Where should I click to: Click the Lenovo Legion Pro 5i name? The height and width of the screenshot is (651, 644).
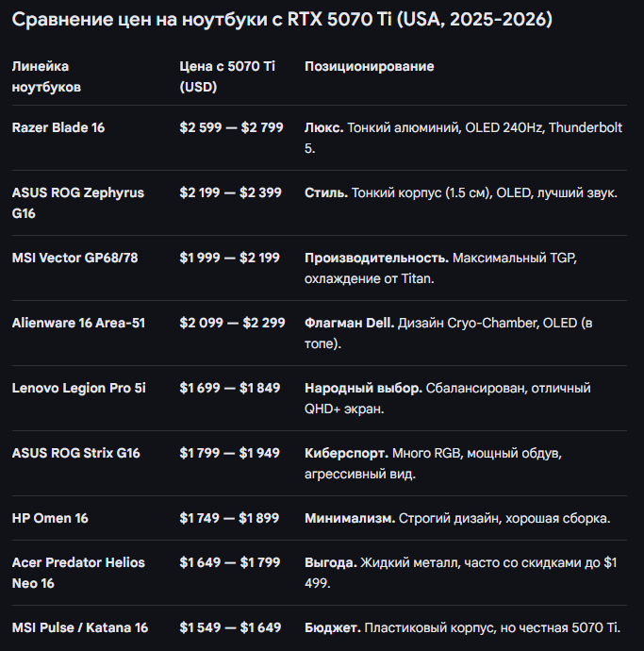click(x=79, y=388)
